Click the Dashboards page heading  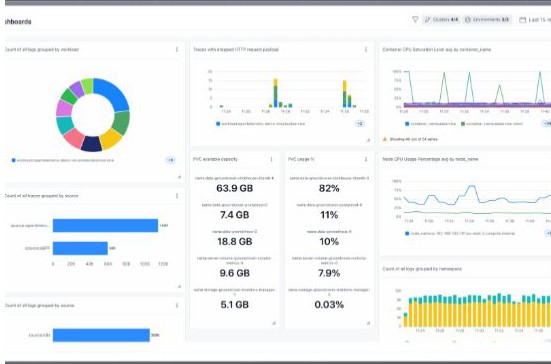click(x=18, y=22)
